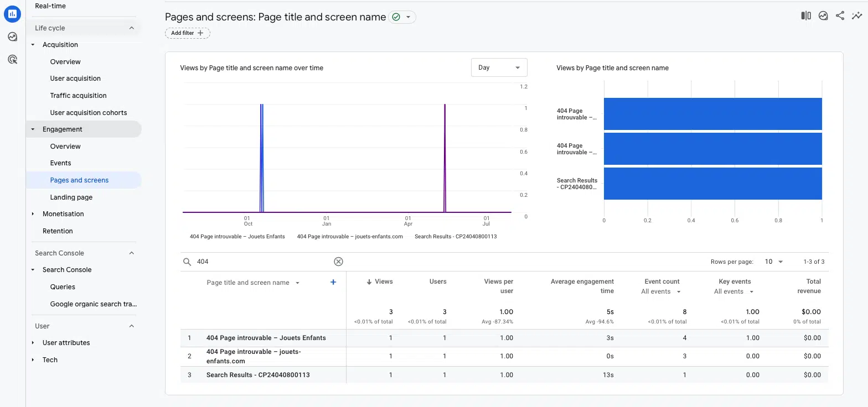Open Landing page report

coord(71,197)
